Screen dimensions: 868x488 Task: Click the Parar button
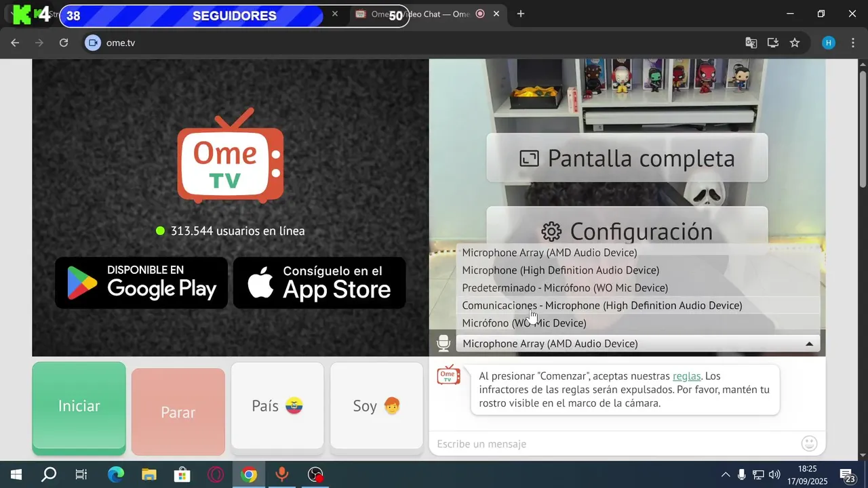tap(178, 412)
